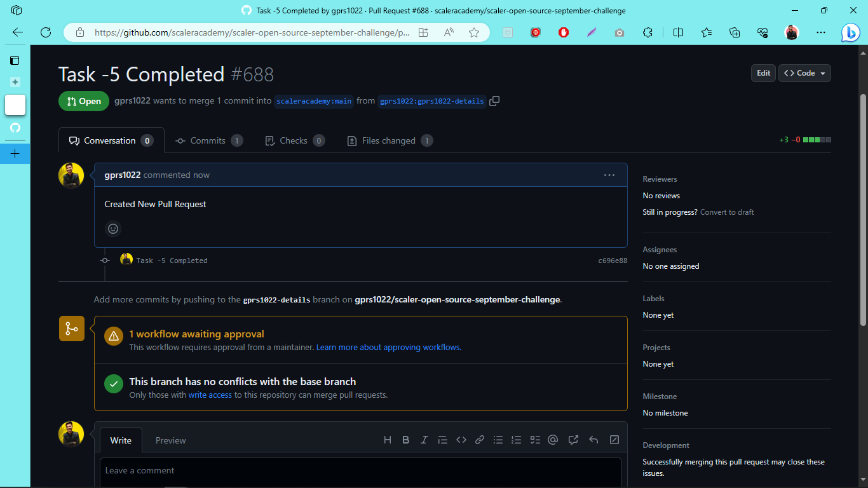This screenshot has width=868, height=488.
Task: Open browser settings via the ellipsis menu
Action: [x=820, y=32]
